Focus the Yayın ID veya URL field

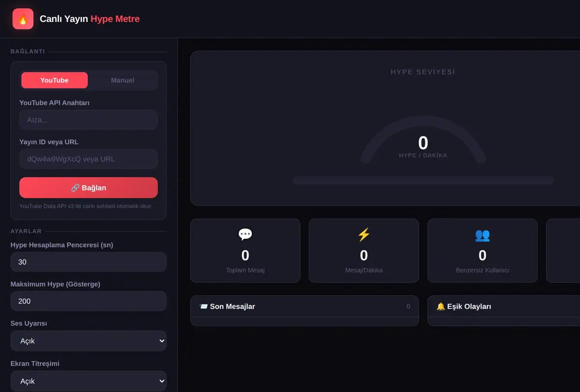88,159
